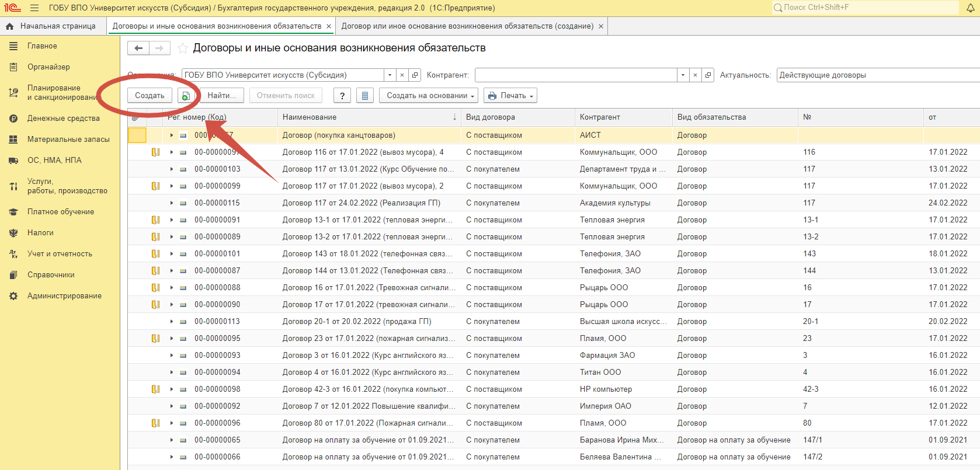This screenshot has height=470, width=980.
Task: Click the Создать button
Action: pos(150,96)
